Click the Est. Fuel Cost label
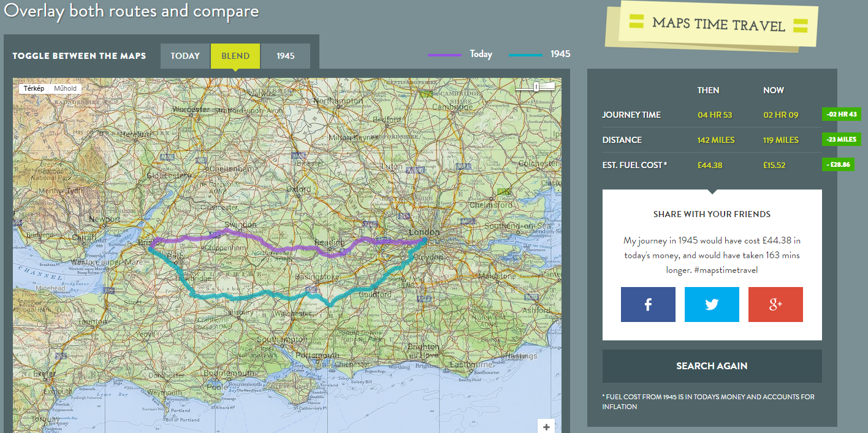Viewport: 868px width, 433px height. pos(634,165)
